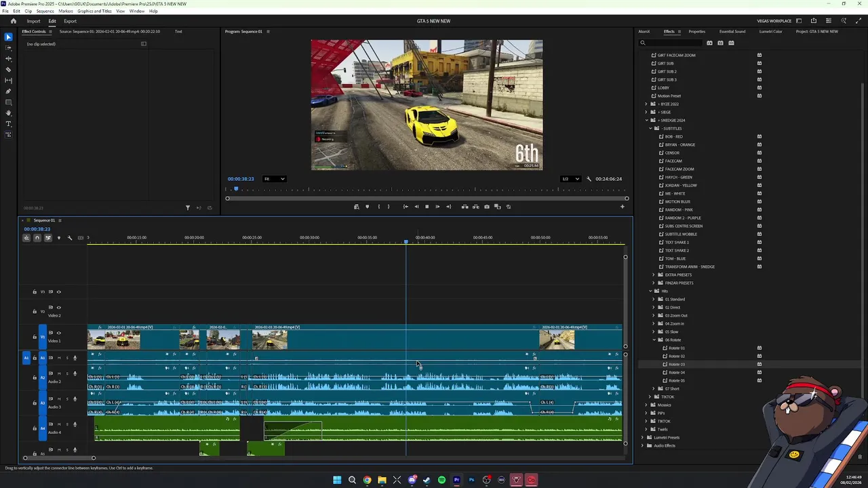Click the Effects panel search field
This screenshot has width=868, height=488.
pos(670,43)
